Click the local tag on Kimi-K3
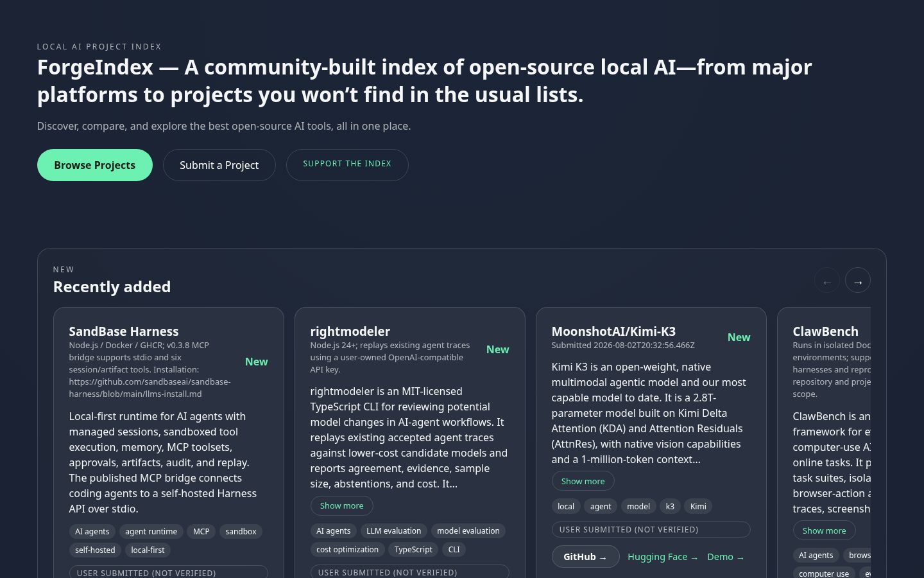 (566, 506)
